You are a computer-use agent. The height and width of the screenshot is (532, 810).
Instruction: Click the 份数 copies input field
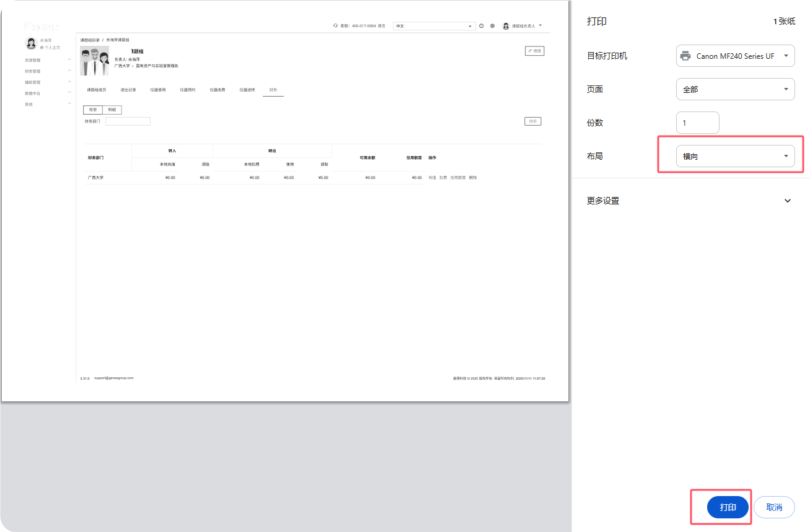[697, 123]
